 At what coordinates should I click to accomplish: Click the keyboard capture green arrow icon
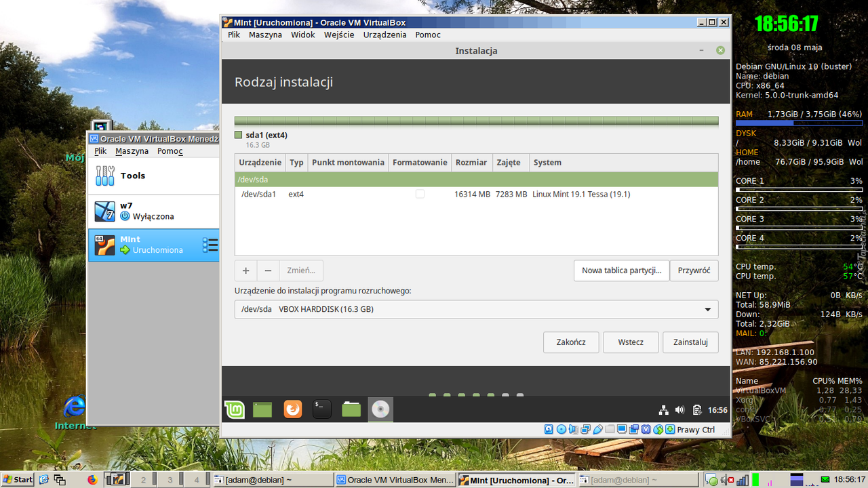(670, 429)
